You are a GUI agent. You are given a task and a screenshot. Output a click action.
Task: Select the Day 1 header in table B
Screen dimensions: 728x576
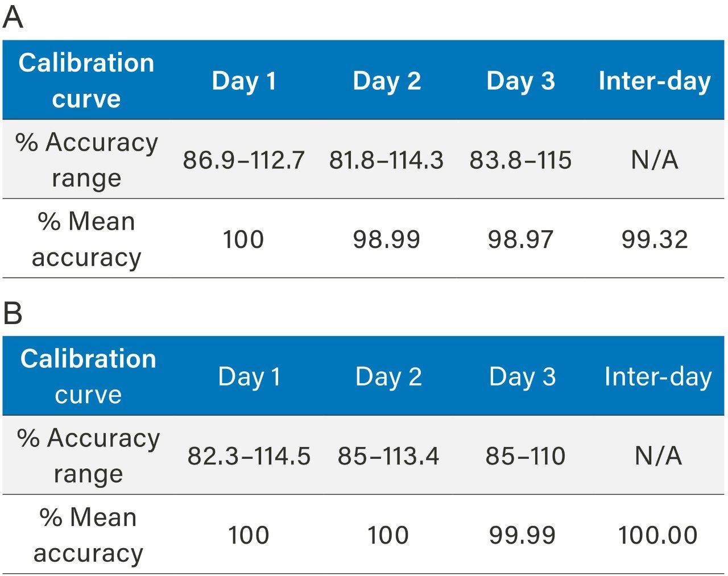pos(249,376)
